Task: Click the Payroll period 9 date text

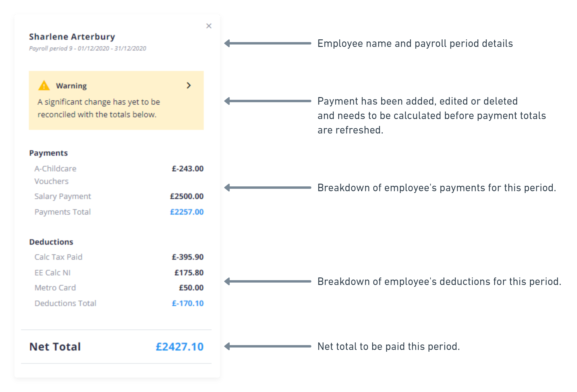Action: point(87,48)
